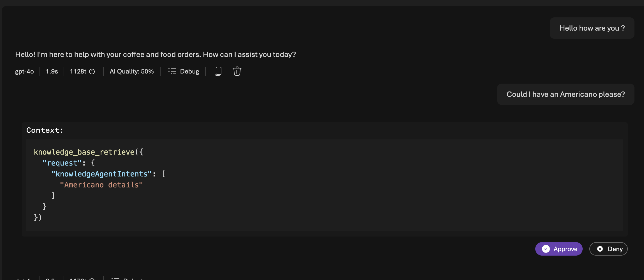The image size is (644, 280).
Task: Select the gpt-4o model label
Action: pos(24,71)
